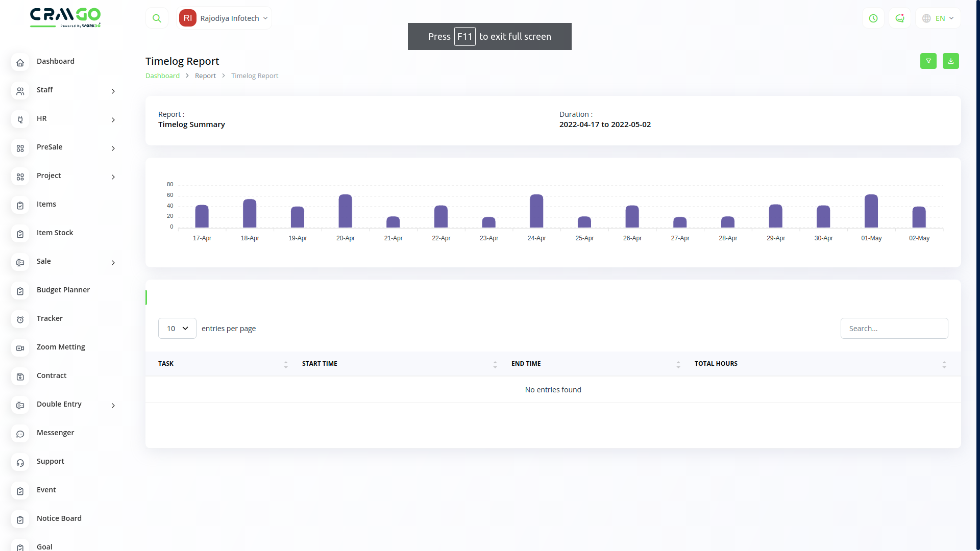980x551 pixels.
Task: Sort table by Total Hours column
Action: 944,364
